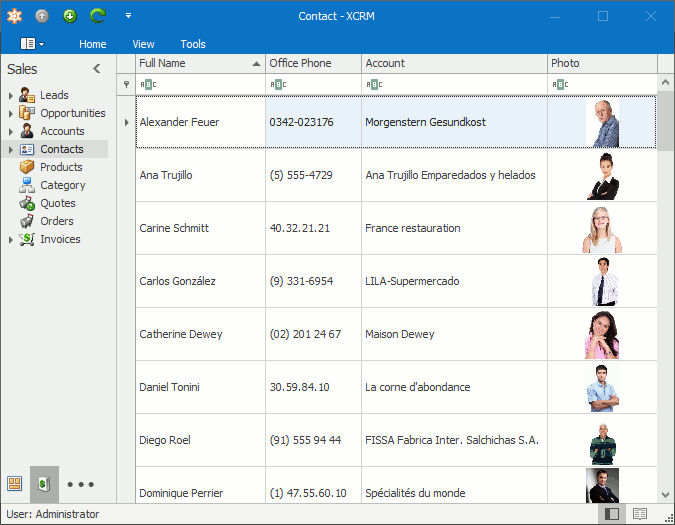The width and height of the screenshot is (675, 525).
Task: Select the LILA-Supermercado account cell
Action: (455, 281)
